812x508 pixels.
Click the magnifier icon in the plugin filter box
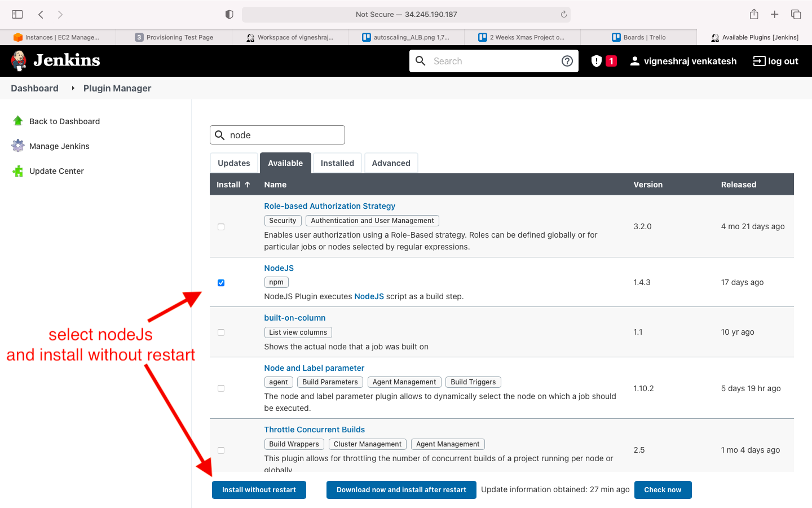point(220,135)
